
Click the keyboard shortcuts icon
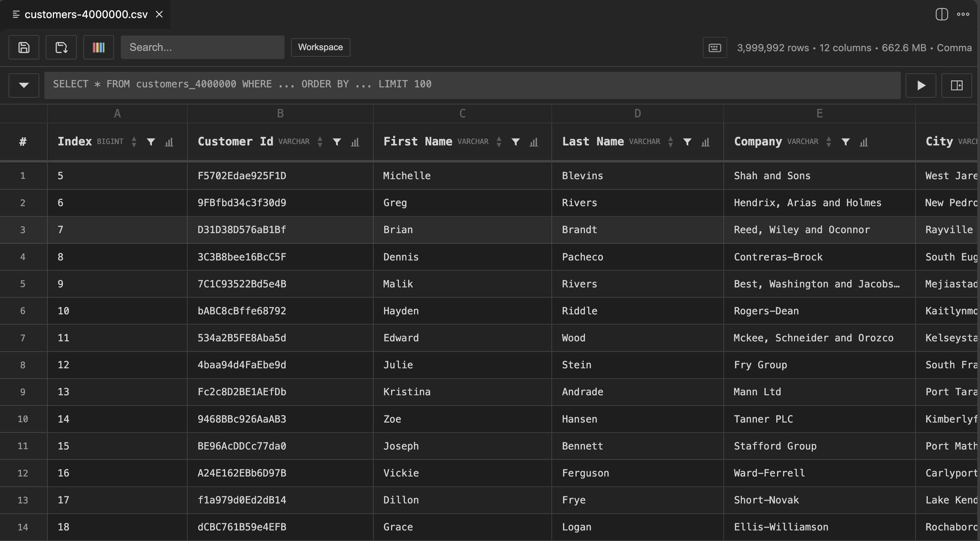715,47
